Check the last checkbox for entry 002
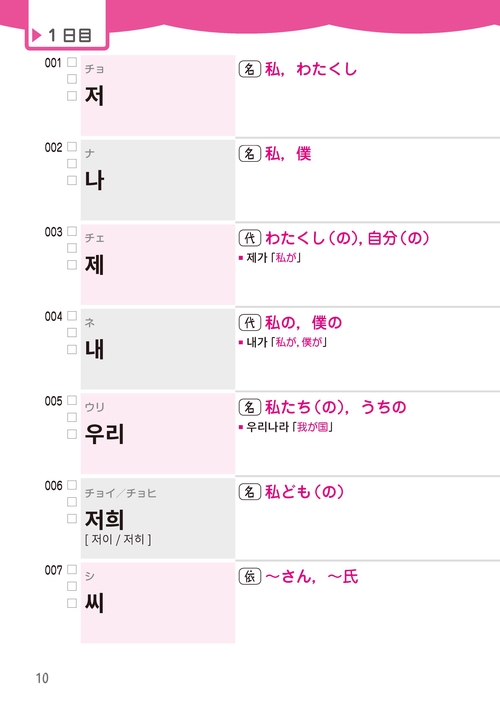 72,181
